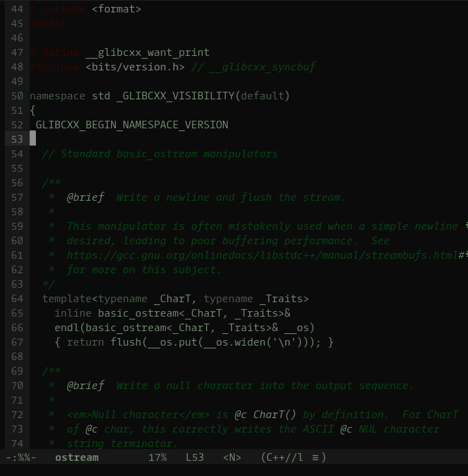This screenshot has height=476, width=468.
Task: Click the <N> evil state indicator
Action: pos(232,457)
